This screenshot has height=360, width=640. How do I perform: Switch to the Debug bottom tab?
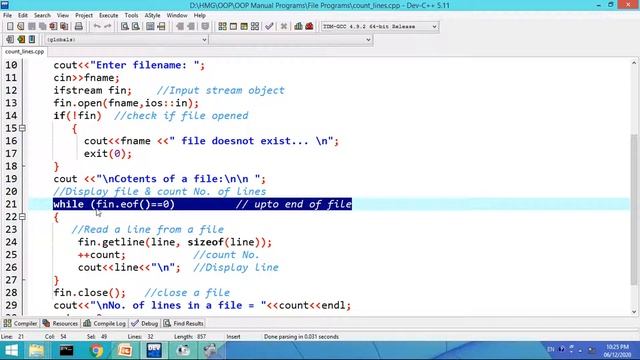pos(144,323)
